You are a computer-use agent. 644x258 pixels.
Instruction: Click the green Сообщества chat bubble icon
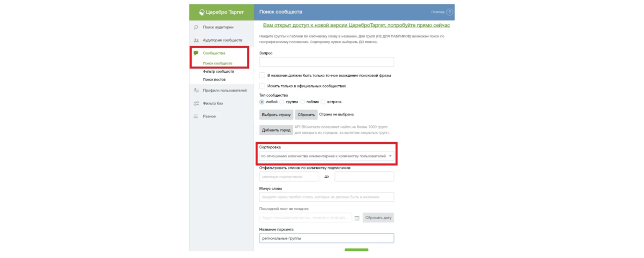tap(196, 53)
